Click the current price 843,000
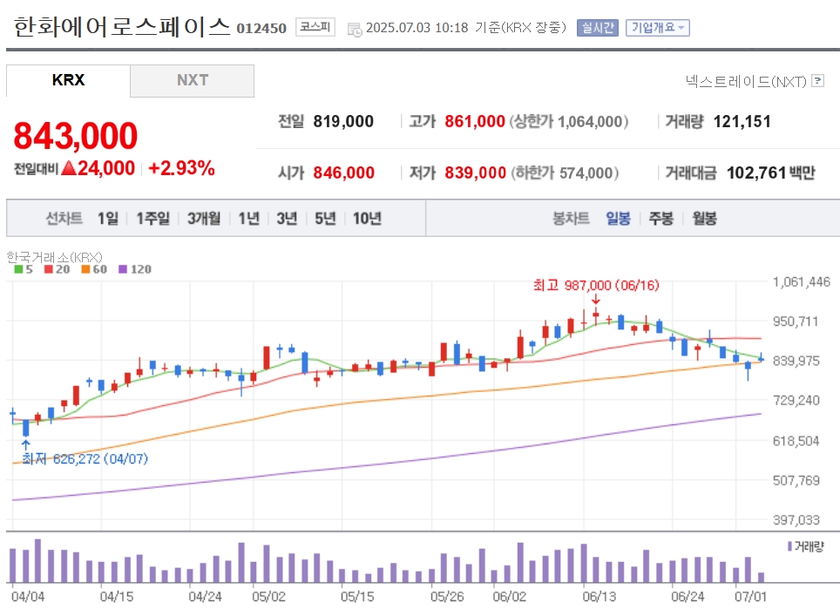Screen dimensions: 840x616 click(x=76, y=136)
